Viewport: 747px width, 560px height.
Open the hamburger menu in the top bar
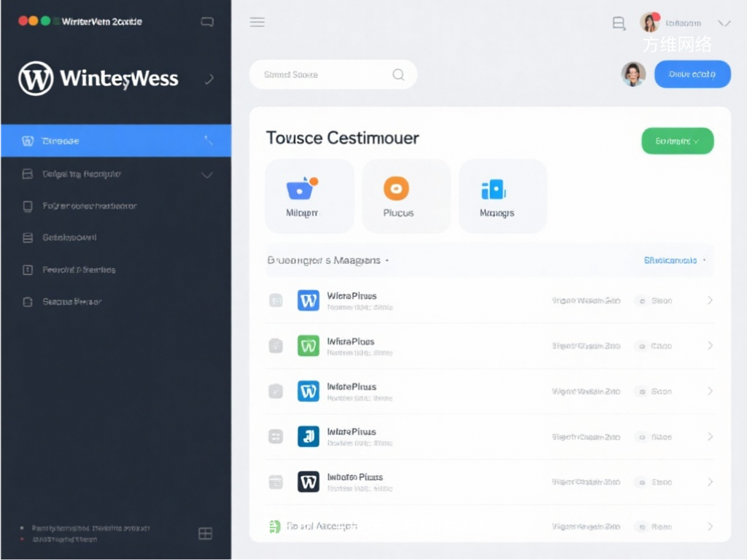point(257,22)
